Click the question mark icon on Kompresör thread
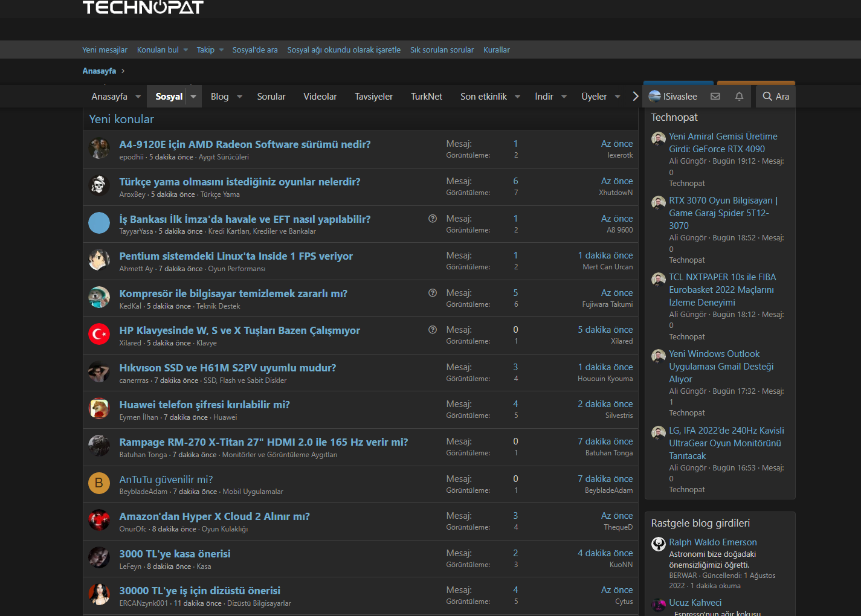The height and width of the screenshot is (616, 861). coord(433,293)
